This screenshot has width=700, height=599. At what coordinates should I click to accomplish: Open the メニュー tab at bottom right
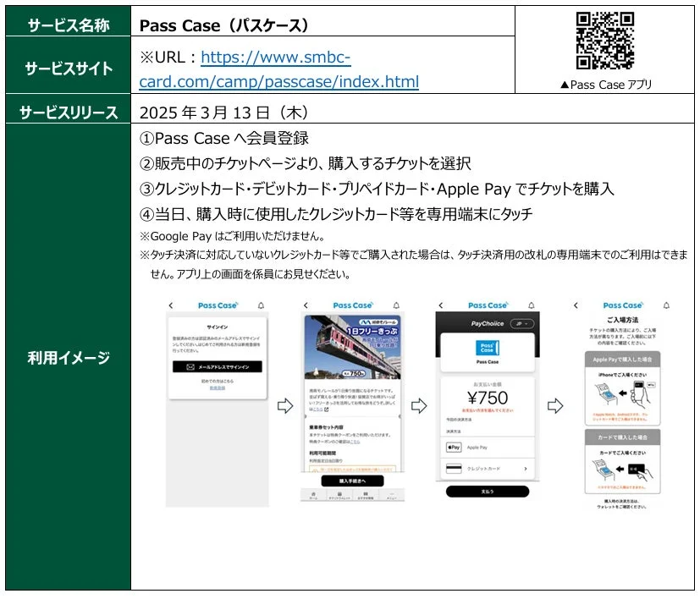click(390, 494)
